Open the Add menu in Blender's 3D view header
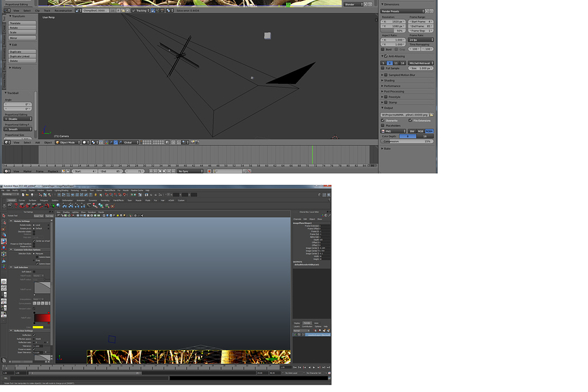This screenshot has height=392, width=588. tap(37, 143)
